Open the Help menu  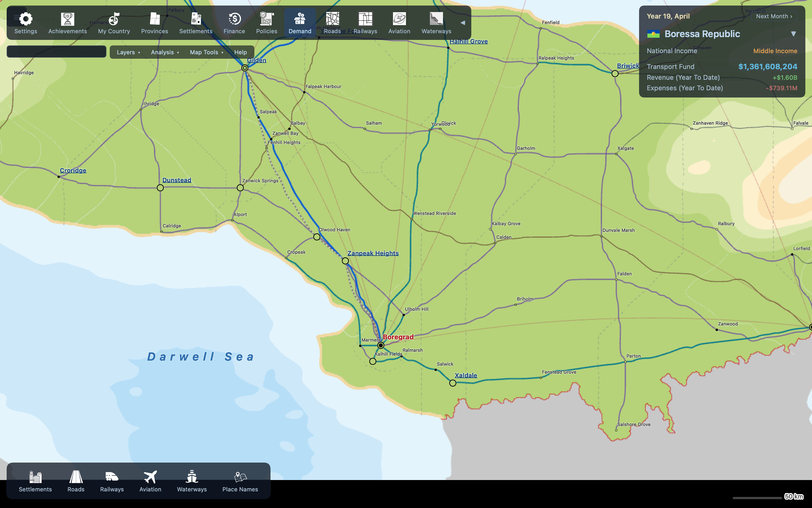240,52
